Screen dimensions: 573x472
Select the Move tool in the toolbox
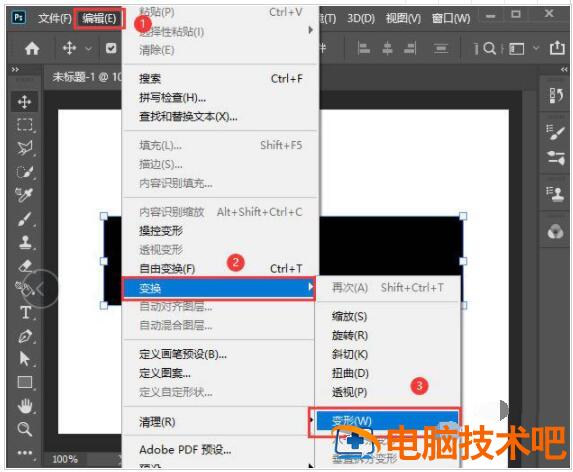pyautogui.click(x=24, y=102)
